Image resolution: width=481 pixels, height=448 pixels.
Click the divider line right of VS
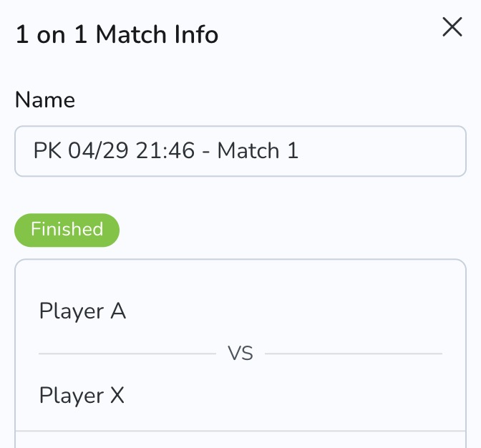(x=354, y=354)
